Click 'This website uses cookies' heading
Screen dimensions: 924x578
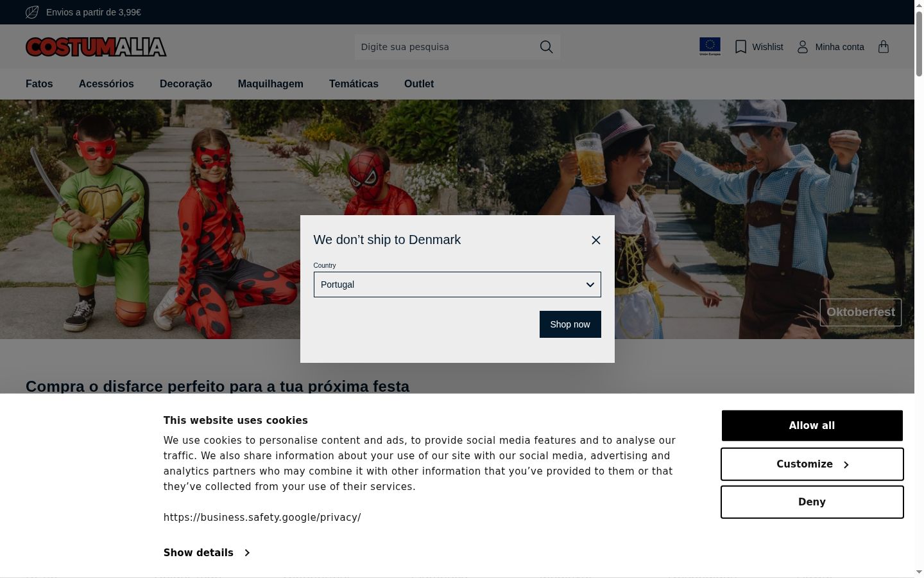(235, 421)
